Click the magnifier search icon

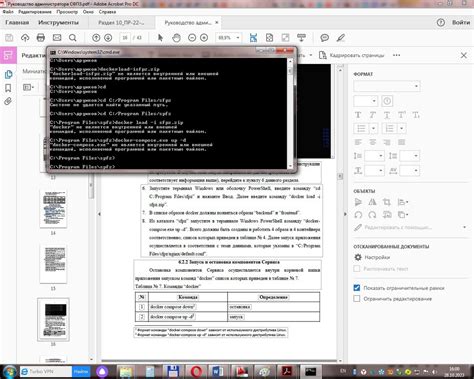[x=73, y=38]
